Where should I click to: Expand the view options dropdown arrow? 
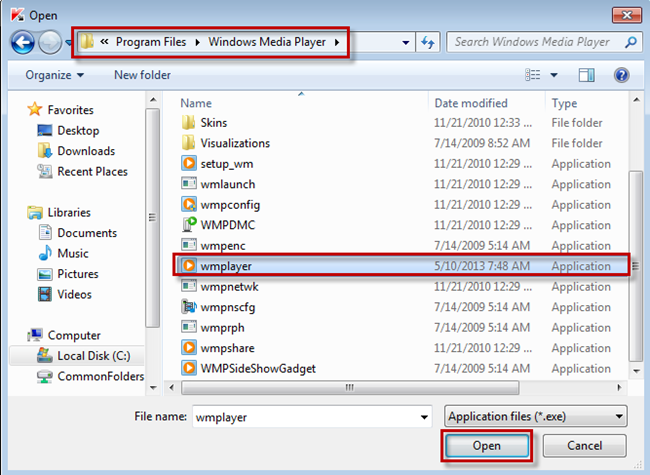[x=553, y=75]
